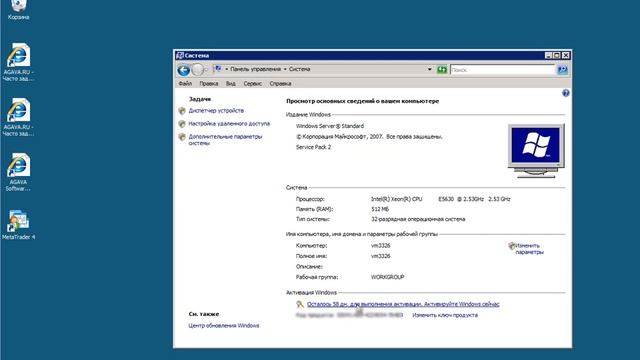This screenshot has height=360, width=640.
Task: Open the Recycle Bin desktop icon
Action: 18,9
